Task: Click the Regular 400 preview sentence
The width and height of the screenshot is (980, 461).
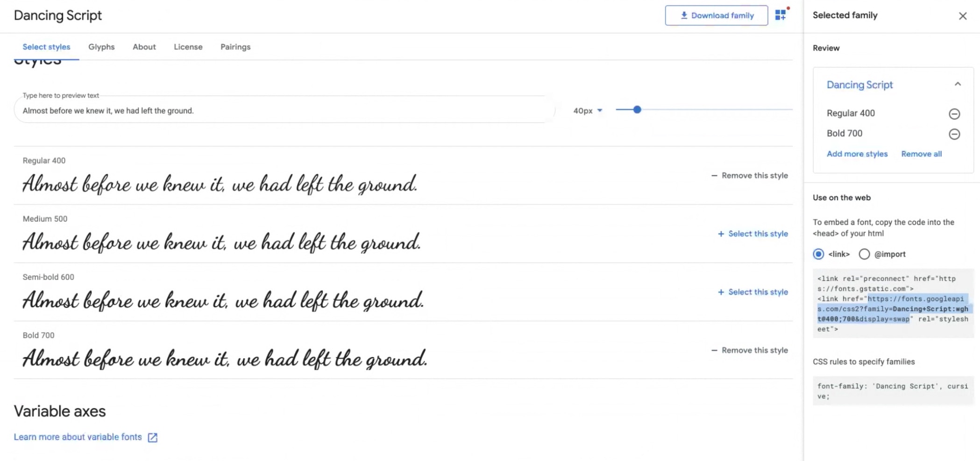Action: click(x=220, y=184)
